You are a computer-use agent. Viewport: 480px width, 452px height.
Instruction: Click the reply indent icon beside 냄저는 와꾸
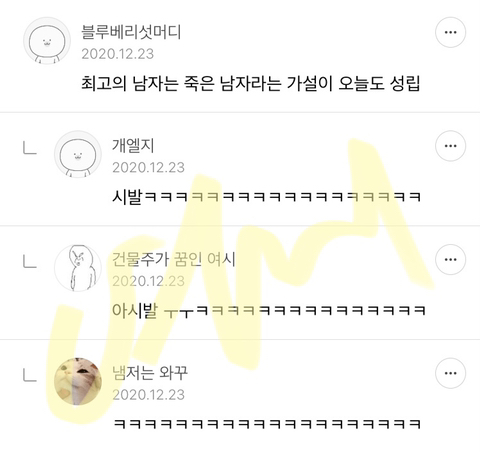coord(30,375)
